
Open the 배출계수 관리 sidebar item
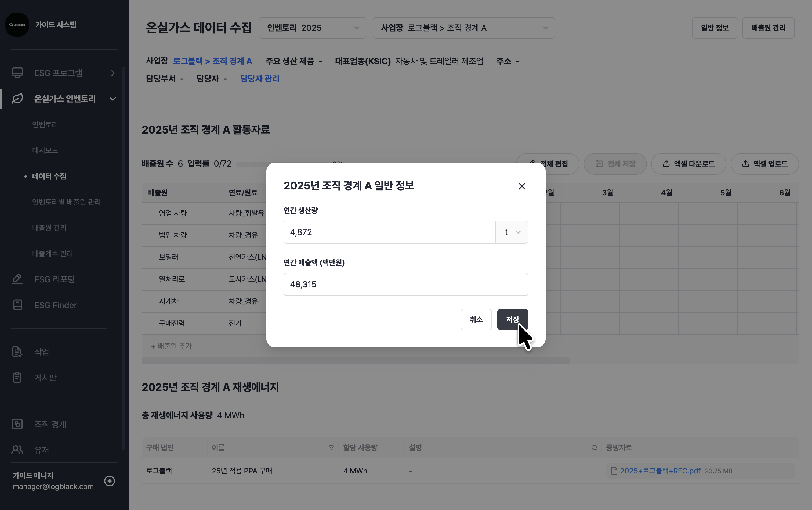click(53, 254)
